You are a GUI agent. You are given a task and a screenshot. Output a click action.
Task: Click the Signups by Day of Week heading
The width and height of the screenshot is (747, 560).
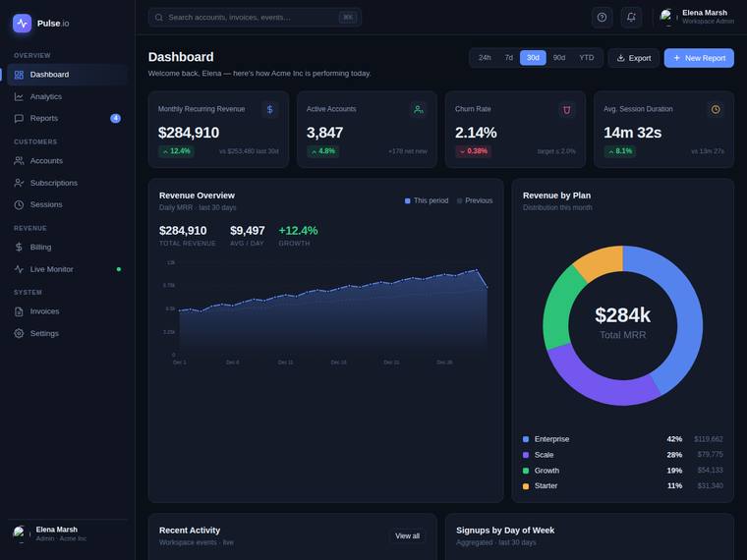coord(505,530)
